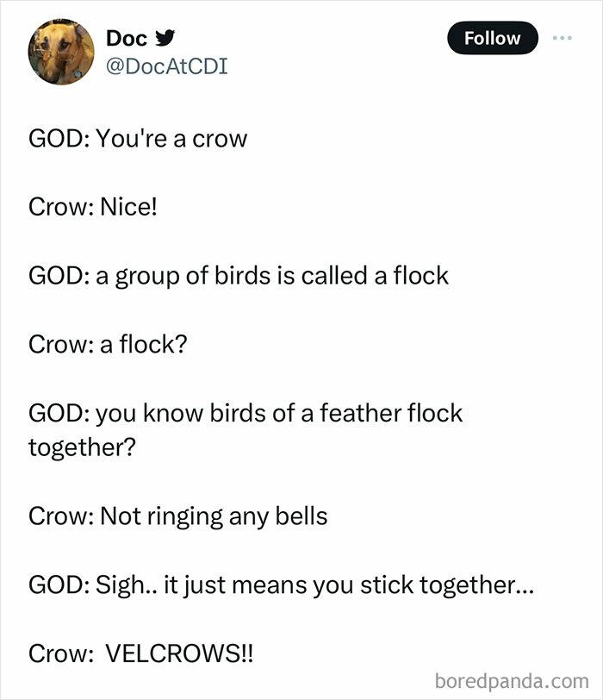Viewport: 603px width, 700px height.
Task: Click the line starting with "GOD: Sigh.."
Action: click(281, 585)
